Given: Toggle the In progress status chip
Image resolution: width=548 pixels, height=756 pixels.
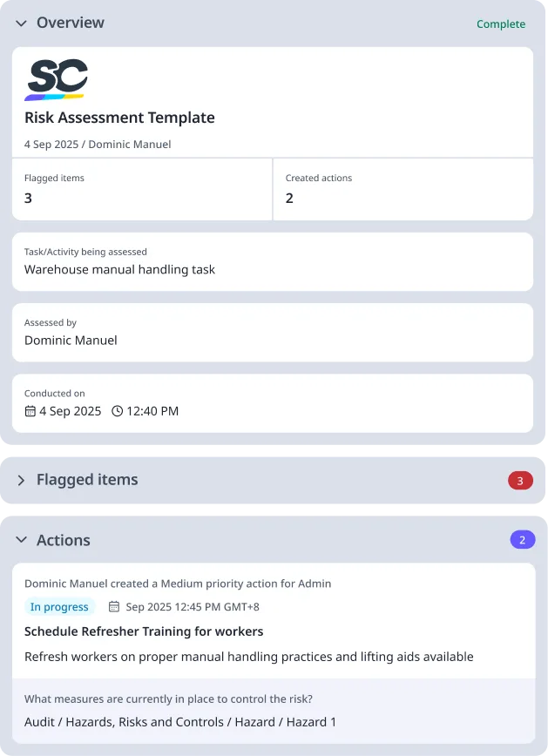Looking at the screenshot, I should [x=59, y=606].
